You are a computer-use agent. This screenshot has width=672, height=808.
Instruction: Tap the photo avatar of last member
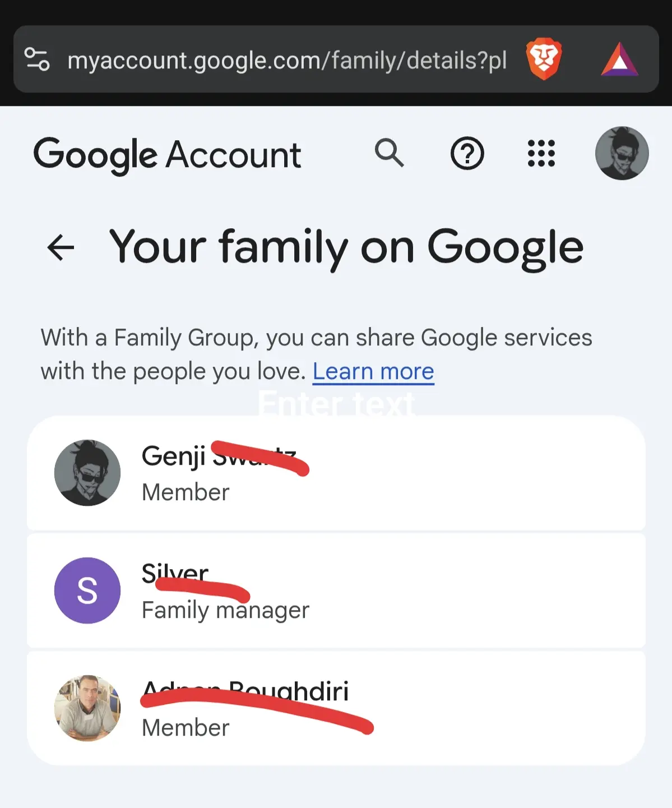tap(87, 708)
